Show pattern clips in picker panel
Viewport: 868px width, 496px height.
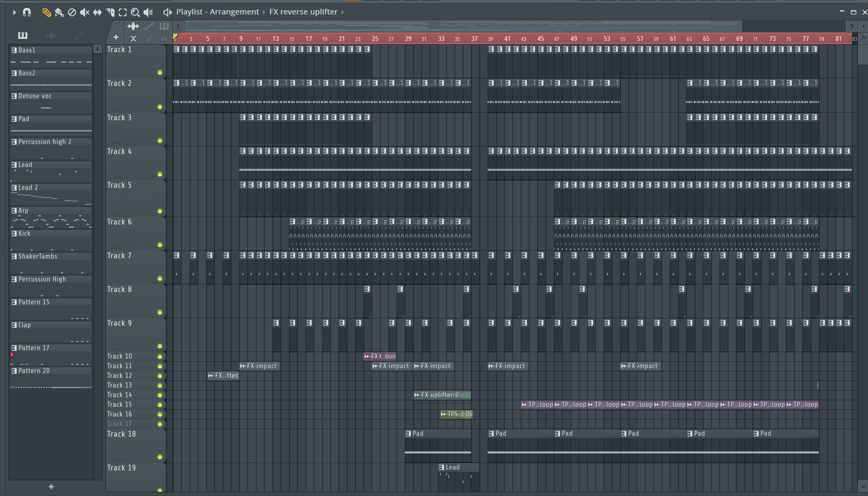coord(23,35)
